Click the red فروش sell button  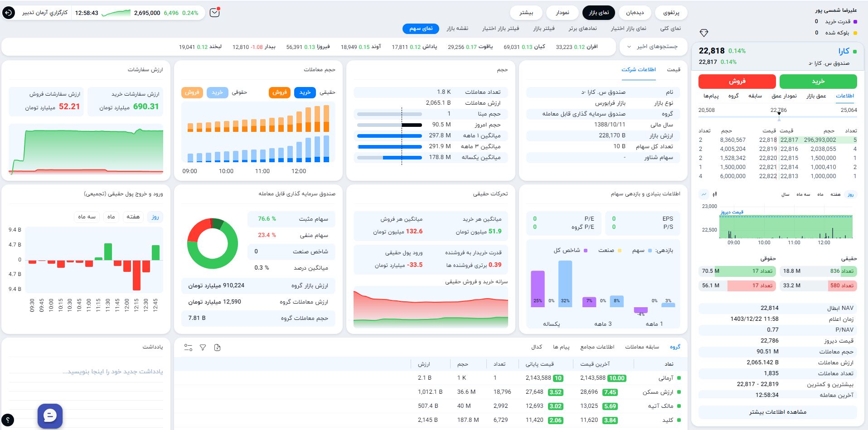737,82
